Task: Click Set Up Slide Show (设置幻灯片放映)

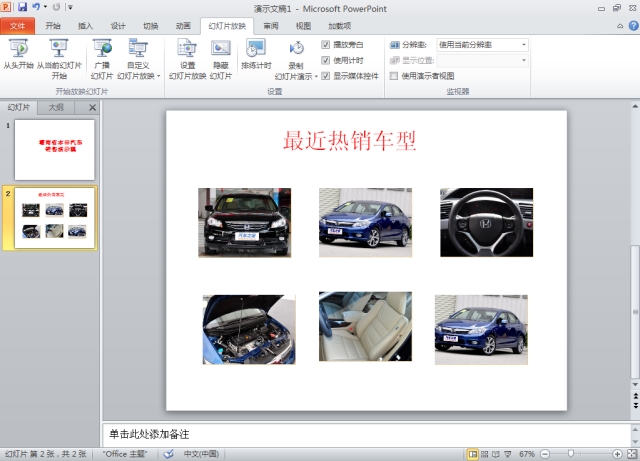Action: coord(187,56)
